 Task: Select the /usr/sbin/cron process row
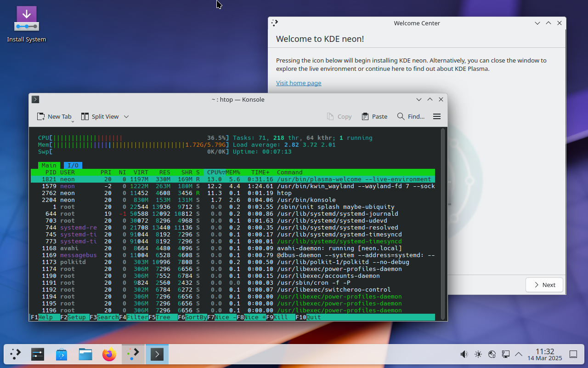point(233,282)
